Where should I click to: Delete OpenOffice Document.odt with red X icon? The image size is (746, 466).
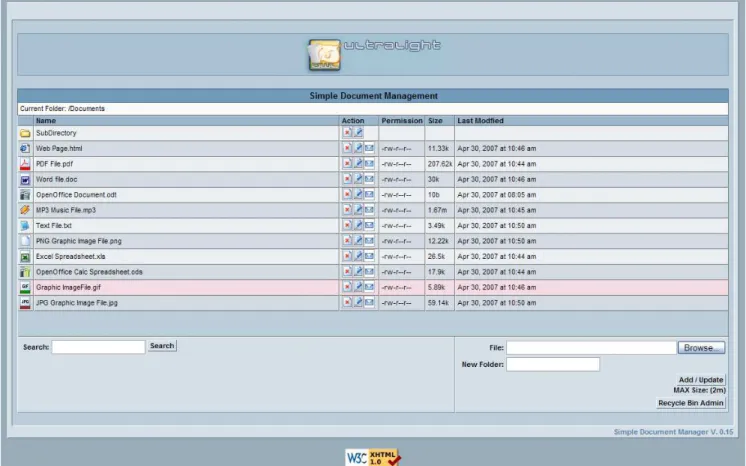(347, 194)
